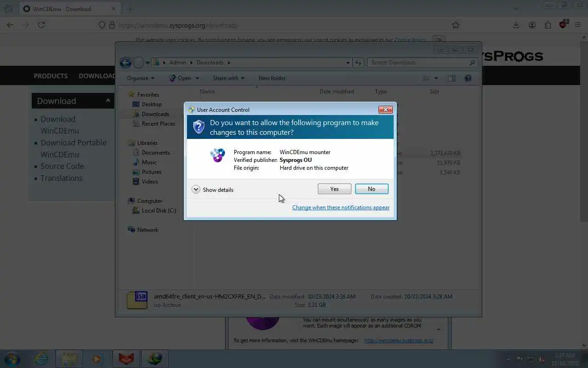Select Downloads in Explorer navigation pane
This screenshot has height=368, width=588.
pos(151,114)
